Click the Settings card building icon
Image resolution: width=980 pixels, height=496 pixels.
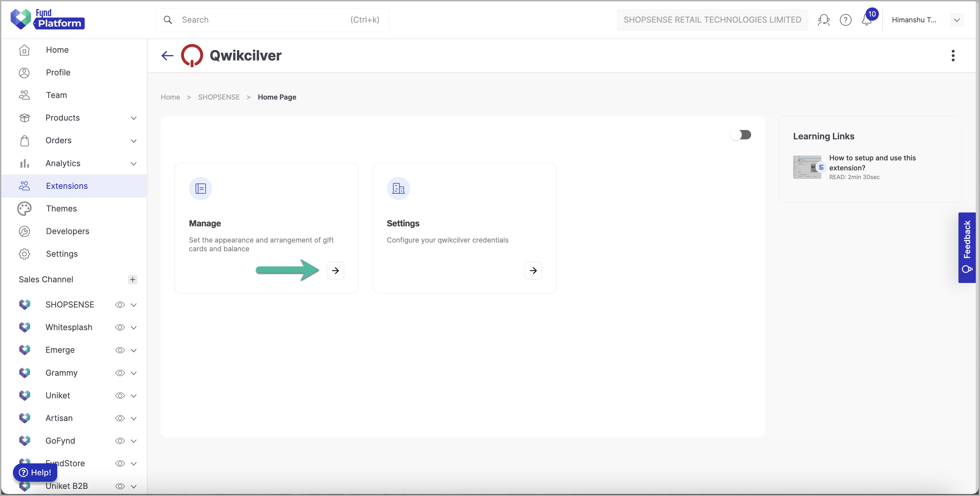pyautogui.click(x=398, y=189)
